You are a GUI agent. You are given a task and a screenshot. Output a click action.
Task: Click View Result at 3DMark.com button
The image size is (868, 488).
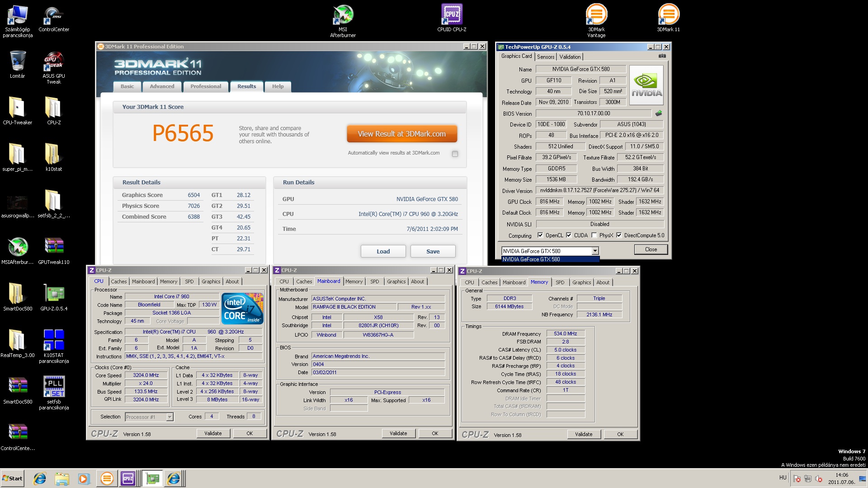pos(401,134)
